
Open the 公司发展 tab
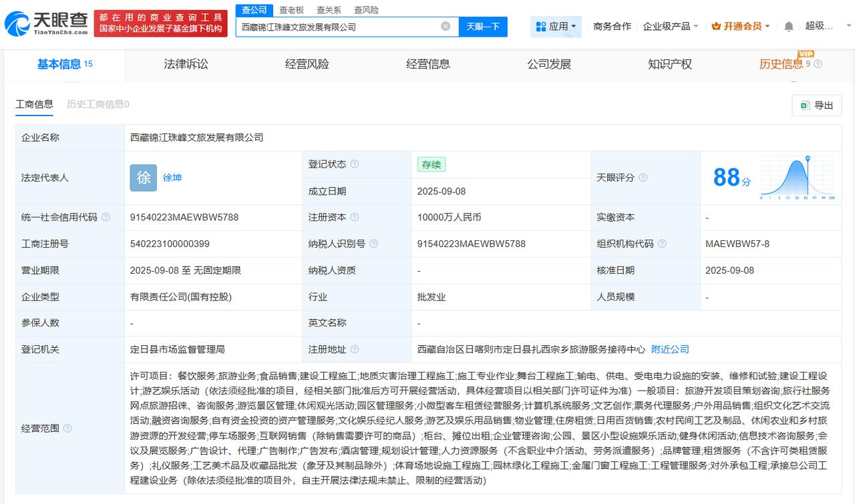[549, 64]
